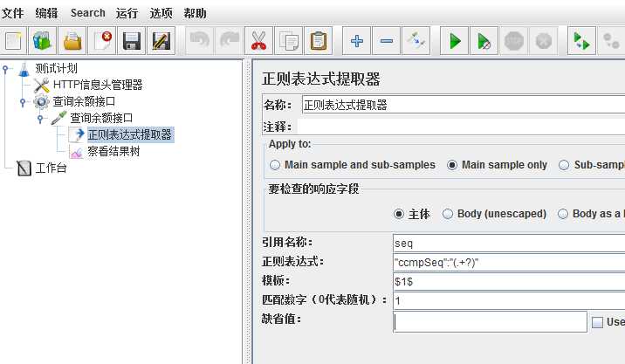Click the 引用名称 field containing seq
This screenshot has width=625, height=364.
tap(509, 244)
